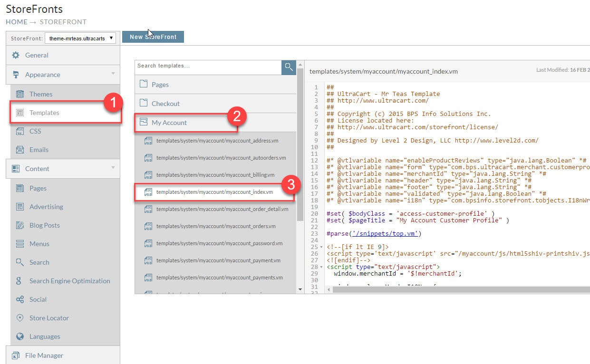The width and height of the screenshot is (590, 364).
Task: Click the New StoreFront button
Action: 153,37
